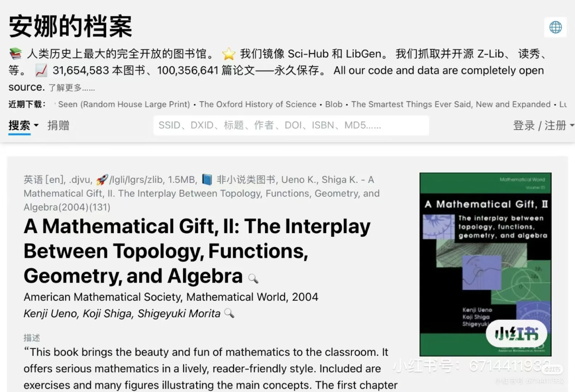
Task: Expand the 登录 / 注册 dropdown
Action: tap(543, 126)
